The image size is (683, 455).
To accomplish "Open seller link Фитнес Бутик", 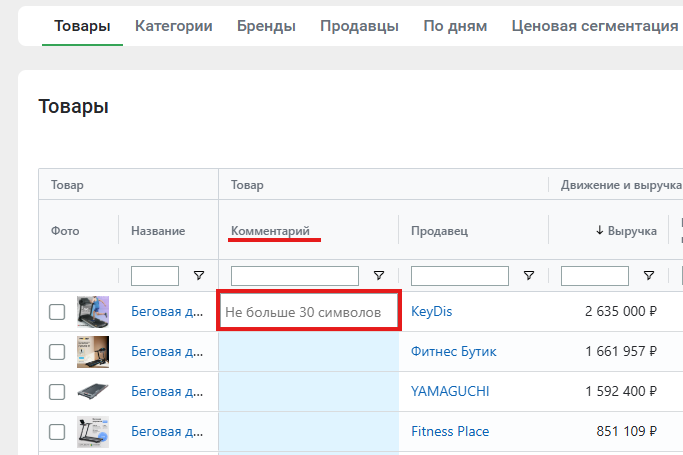I will point(454,352).
